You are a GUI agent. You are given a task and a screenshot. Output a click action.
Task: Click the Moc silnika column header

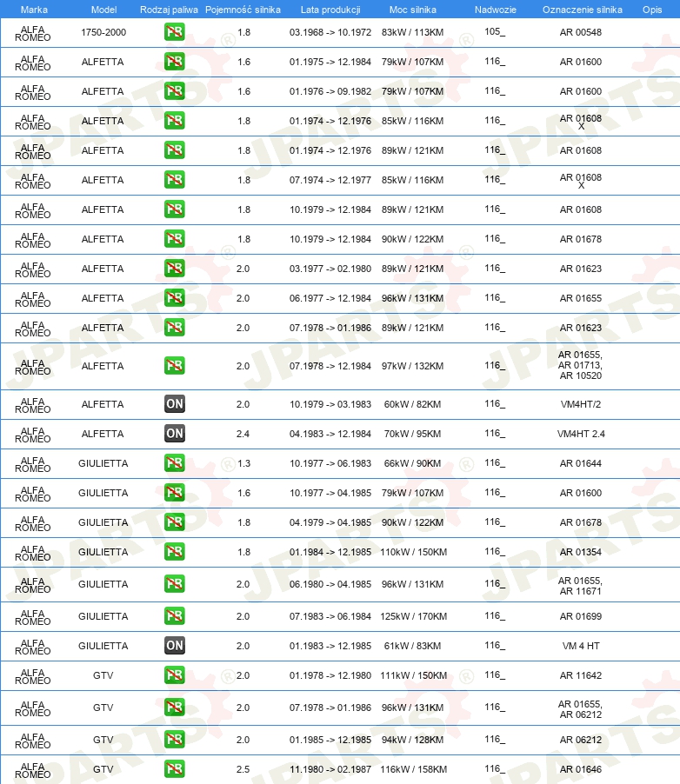point(413,10)
